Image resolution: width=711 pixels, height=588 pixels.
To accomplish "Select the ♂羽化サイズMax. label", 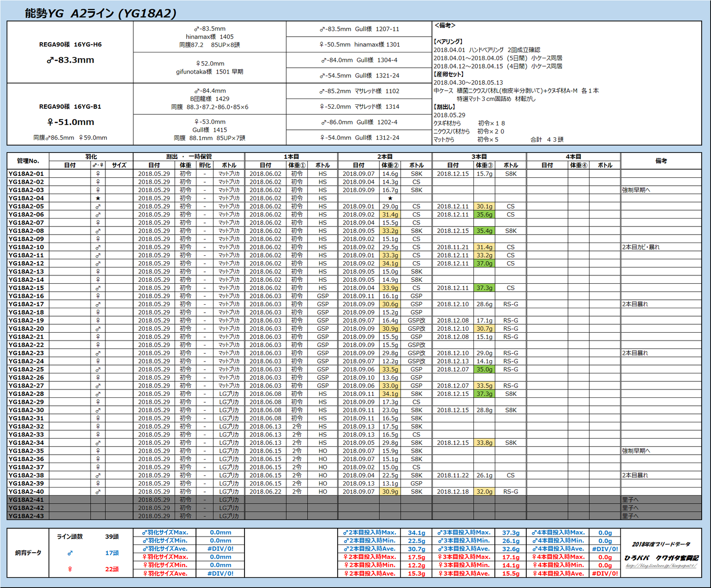I will [165, 533].
